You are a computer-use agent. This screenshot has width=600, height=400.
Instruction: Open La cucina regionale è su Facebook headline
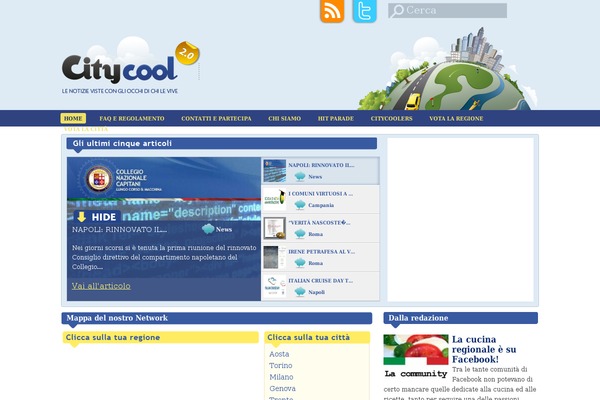(484, 349)
